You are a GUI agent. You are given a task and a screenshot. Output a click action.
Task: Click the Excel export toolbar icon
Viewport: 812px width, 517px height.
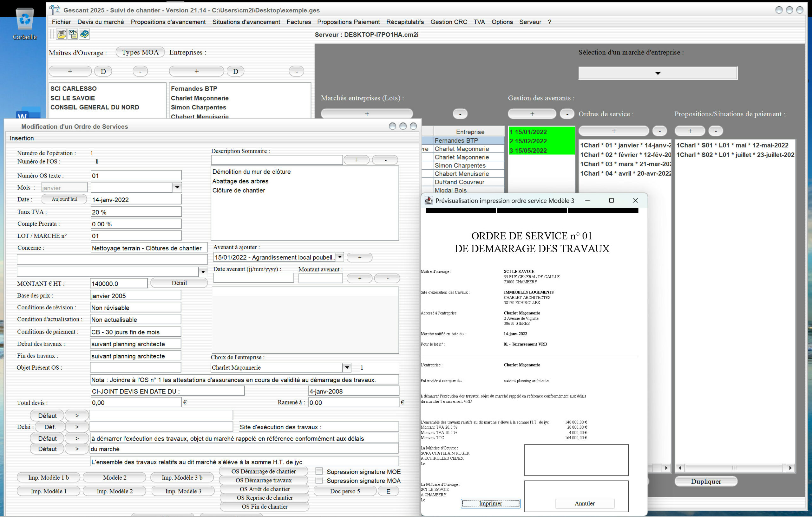point(73,34)
